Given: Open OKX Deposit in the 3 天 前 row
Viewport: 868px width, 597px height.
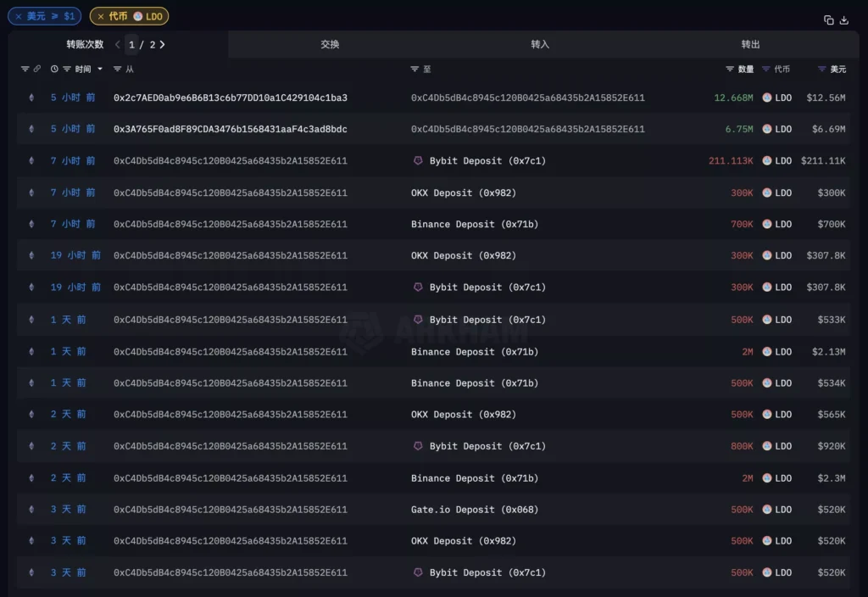Looking at the screenshot, I should (464, 540).
